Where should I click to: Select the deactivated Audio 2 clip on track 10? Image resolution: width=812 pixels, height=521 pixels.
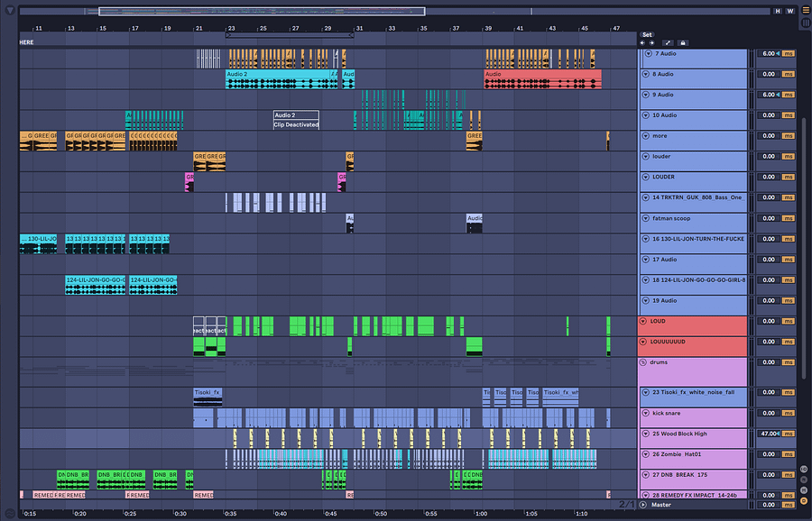coord(296,120)
